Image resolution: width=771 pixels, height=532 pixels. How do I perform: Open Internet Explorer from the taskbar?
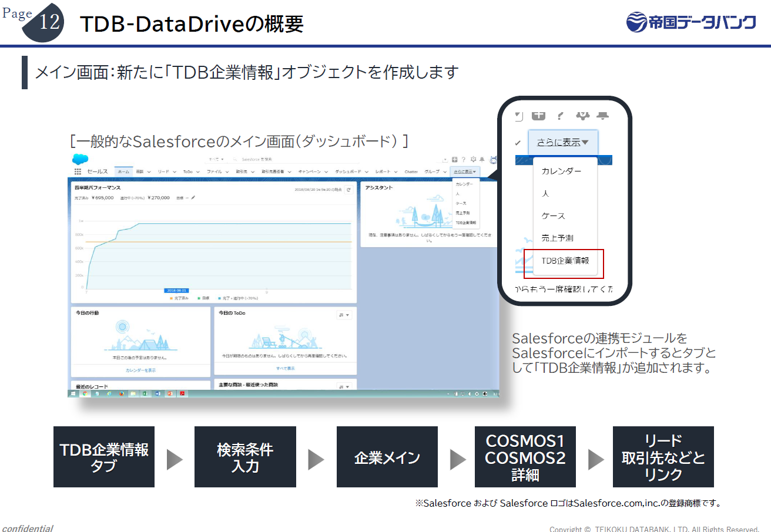[x=109, y=393]
